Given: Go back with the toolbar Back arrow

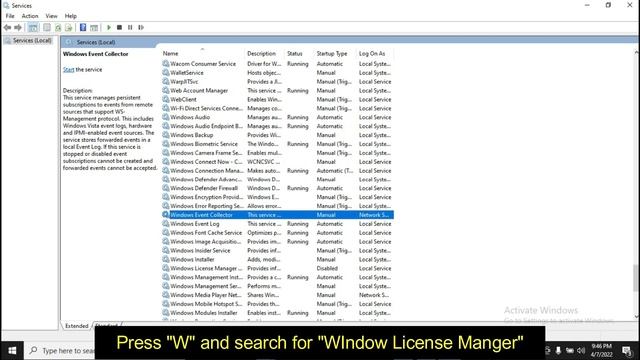Looking at the screenshot, I should 7,27.
